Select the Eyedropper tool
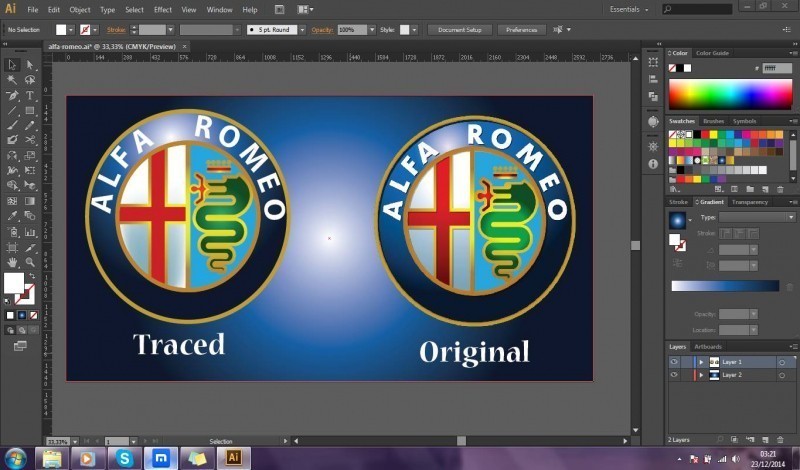Viewport: 800px width, 470px height. [12, 216]
